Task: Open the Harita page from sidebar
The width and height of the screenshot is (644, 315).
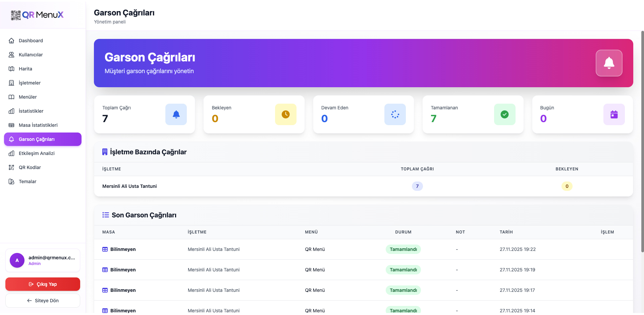Action: 25,69
